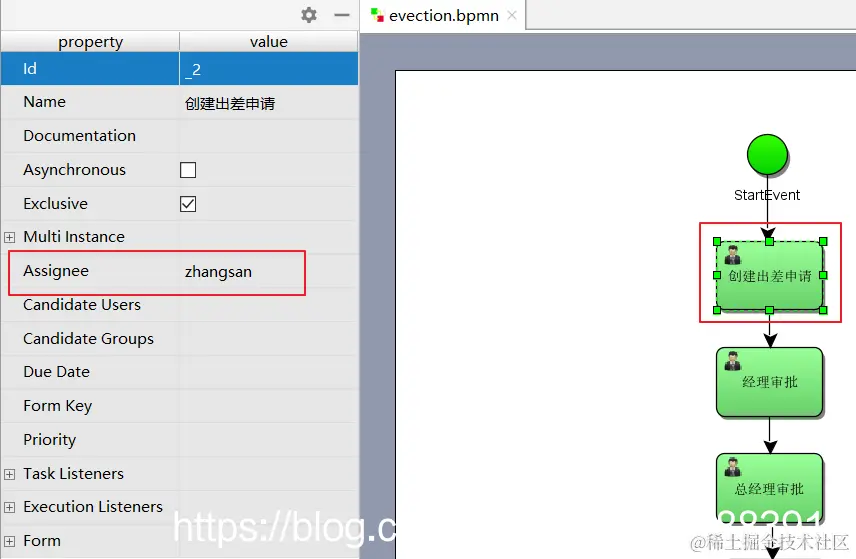
Task: Select the 总经理审批 user task node
Action: [x=769, y=486]
